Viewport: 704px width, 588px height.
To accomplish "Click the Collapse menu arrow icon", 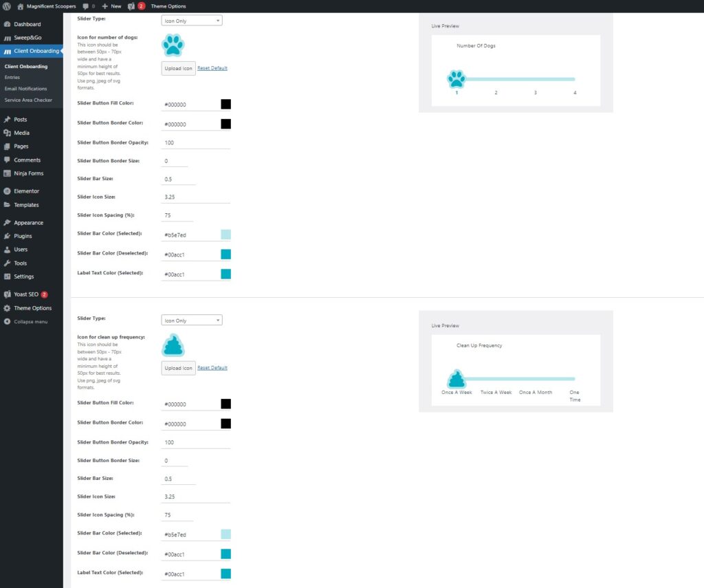I will pos(7,322).
